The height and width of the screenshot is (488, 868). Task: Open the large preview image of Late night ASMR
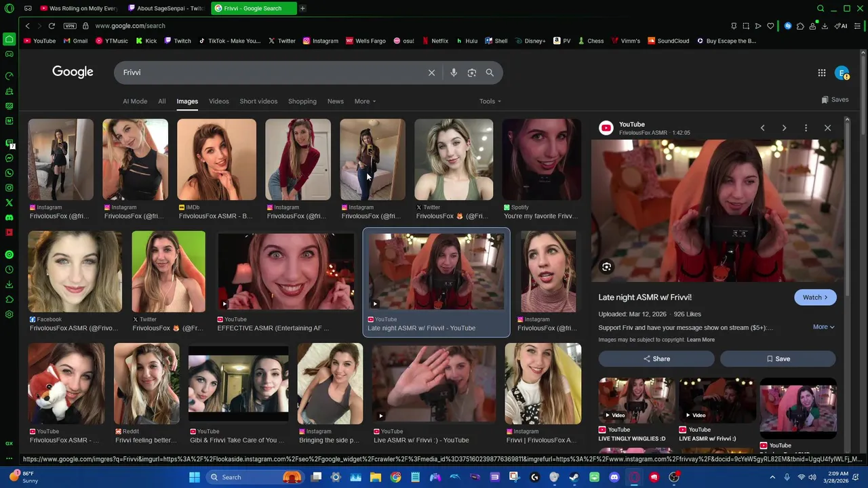tap(718, 211)
